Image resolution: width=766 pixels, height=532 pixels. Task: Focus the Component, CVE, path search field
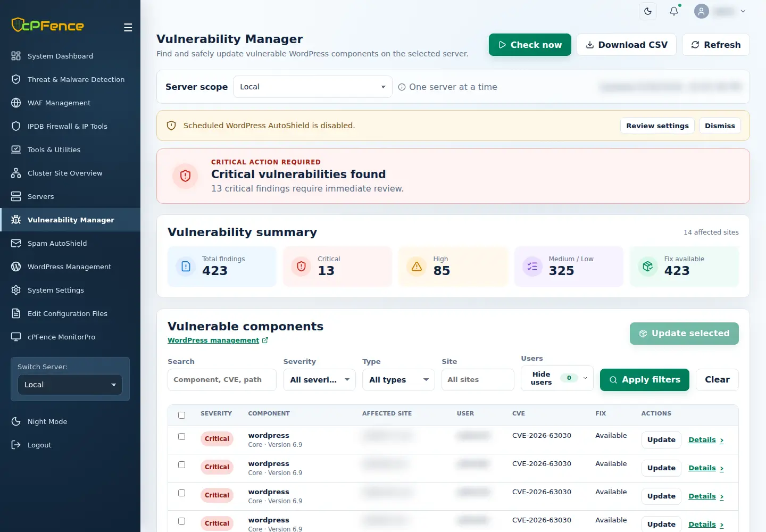(222, 380)
